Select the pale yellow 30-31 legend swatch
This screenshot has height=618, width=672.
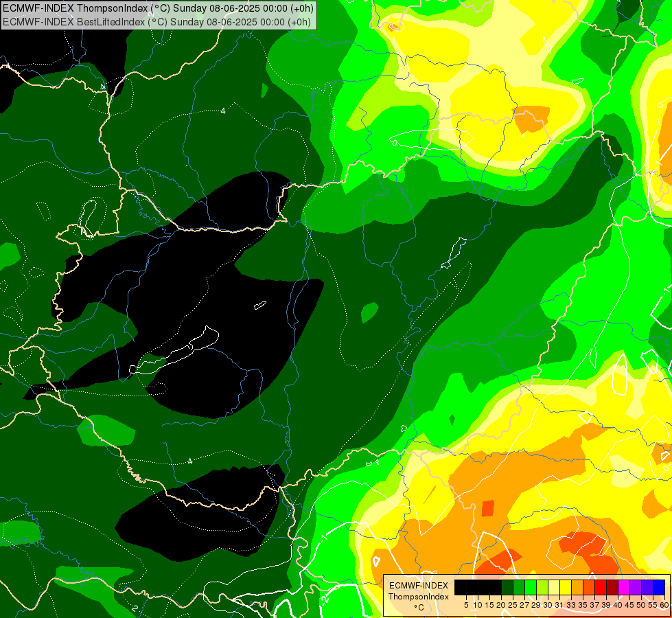click(x=554, y=587)
